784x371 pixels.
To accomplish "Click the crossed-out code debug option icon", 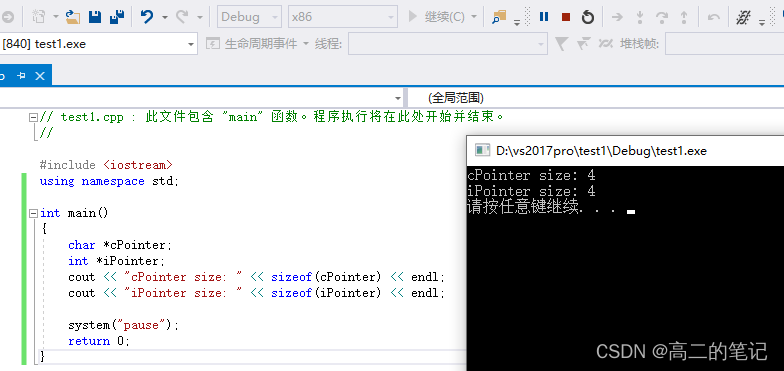I will point(744,17).
